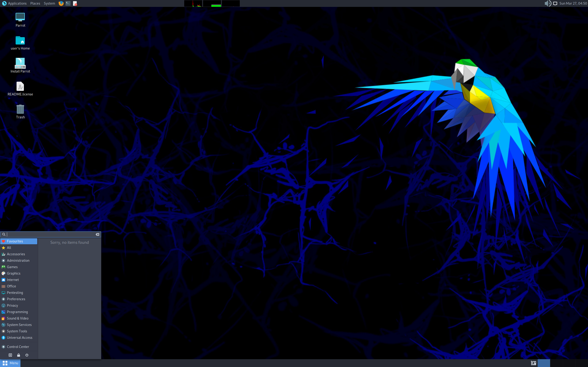The height and width of the screenshot is (367, 588).
Task: Shut down via the power icon in menu
Action: tap(27, 355)
